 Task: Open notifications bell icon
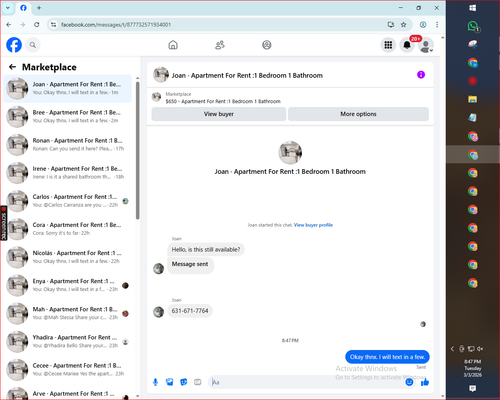407,45
